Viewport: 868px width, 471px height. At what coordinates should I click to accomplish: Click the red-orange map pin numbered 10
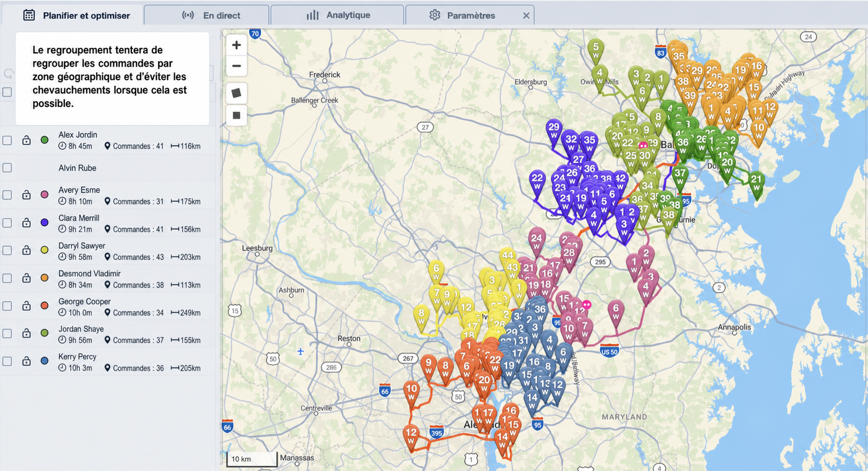pyautogui.click(x=412, y=392)
